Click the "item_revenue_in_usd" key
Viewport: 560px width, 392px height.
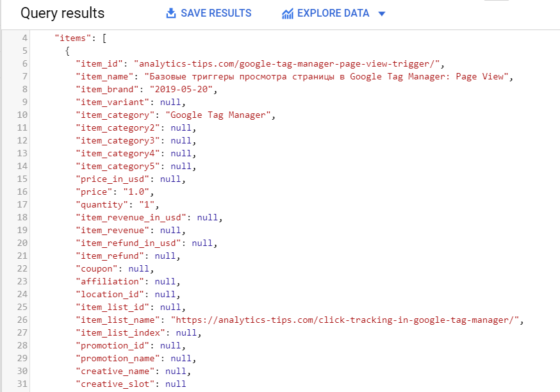[131, 218]
